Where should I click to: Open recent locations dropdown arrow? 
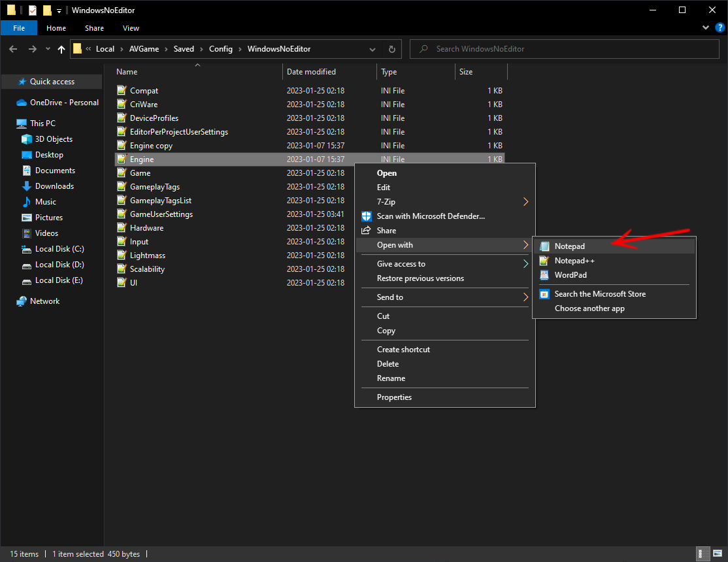48,49
